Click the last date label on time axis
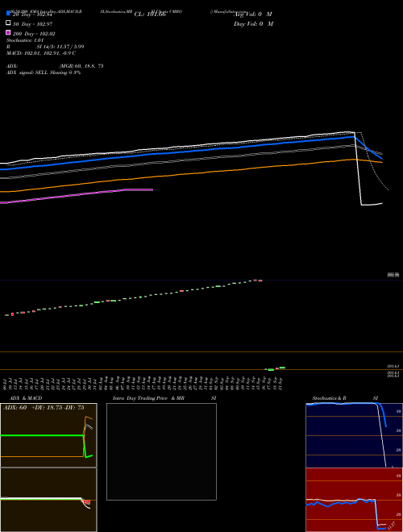The width and height of the screenshot is (403, 532). point(280,384)
